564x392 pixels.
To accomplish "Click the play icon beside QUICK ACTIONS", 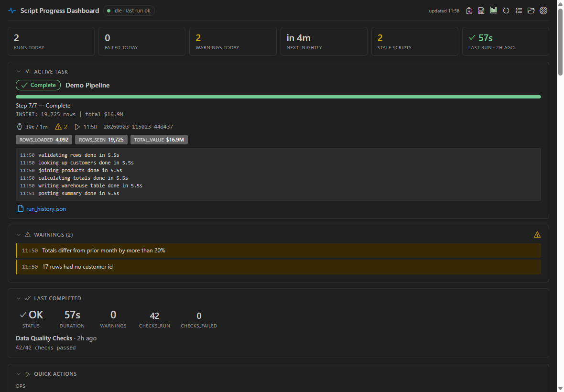I will (x=28, y=374).
